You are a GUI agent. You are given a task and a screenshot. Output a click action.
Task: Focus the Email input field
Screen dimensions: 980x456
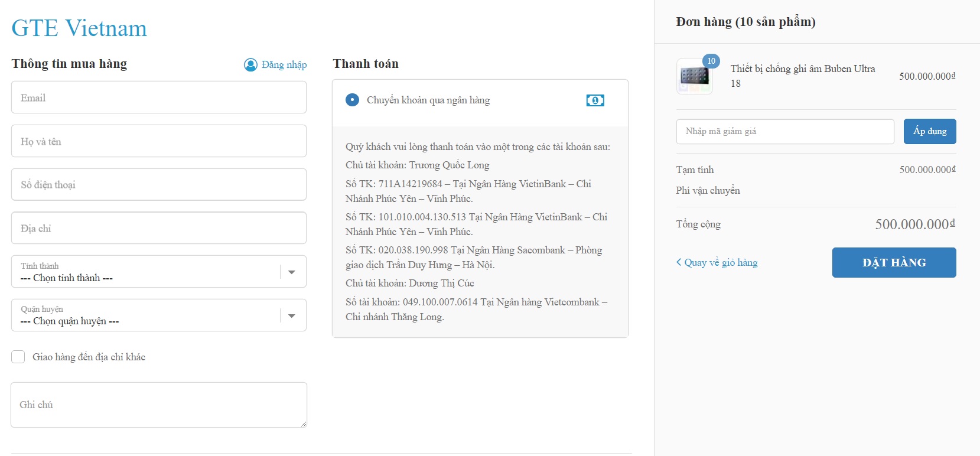(158, 97)
